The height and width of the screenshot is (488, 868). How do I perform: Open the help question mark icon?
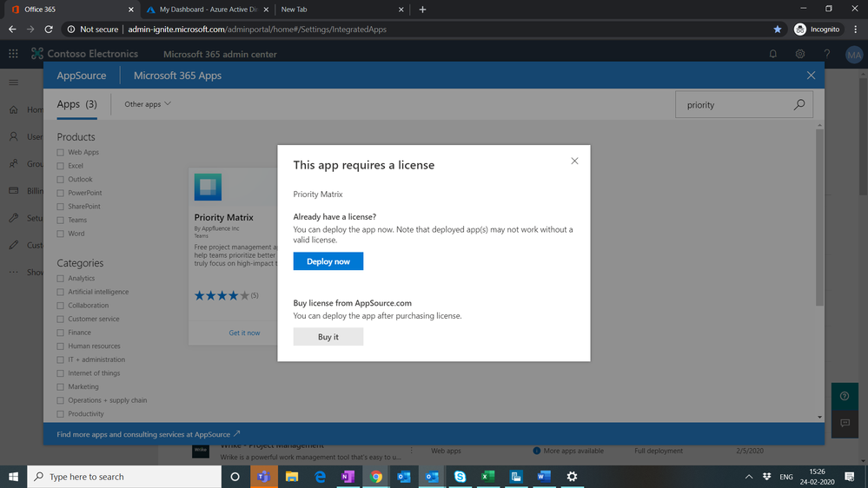pos(827,54)
